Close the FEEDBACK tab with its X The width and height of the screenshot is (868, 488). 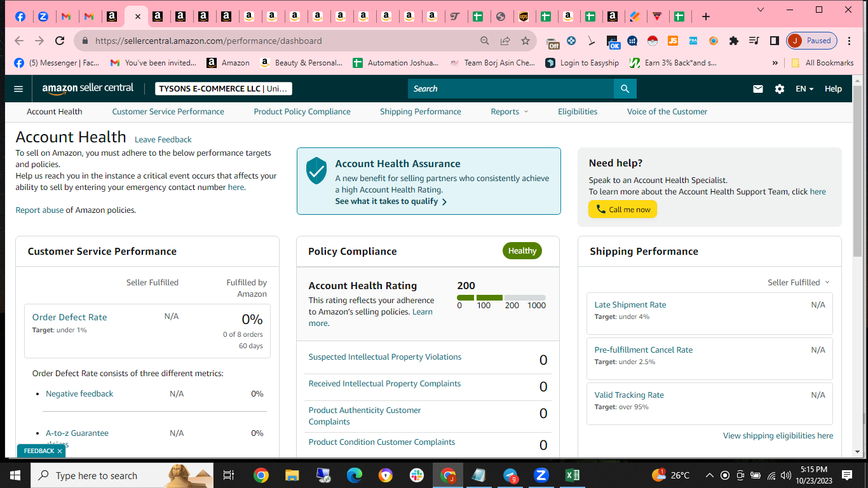pos(60,451)
